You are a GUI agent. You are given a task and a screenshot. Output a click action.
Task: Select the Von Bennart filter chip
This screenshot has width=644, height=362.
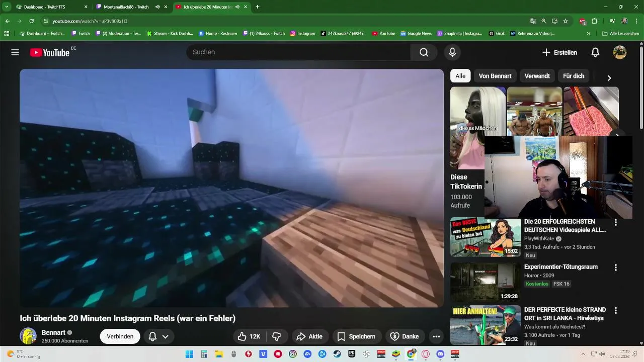(495, 76)
